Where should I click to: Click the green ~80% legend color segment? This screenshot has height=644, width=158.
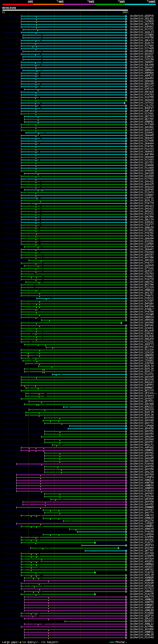110,4
